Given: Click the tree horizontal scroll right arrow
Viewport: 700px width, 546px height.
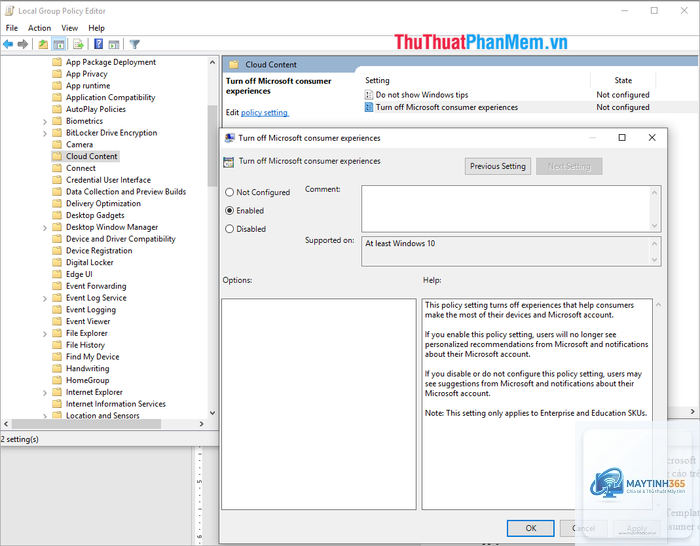Looking at the screenshot, I should (201, 424).
